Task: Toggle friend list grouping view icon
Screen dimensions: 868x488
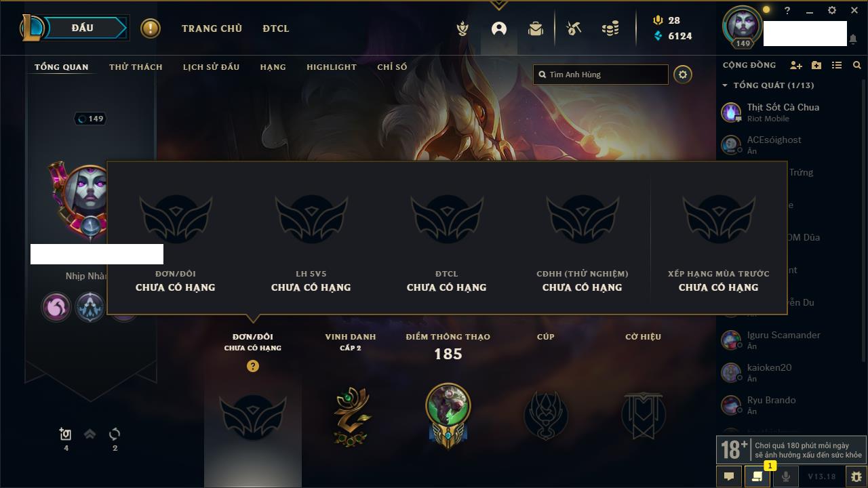Action: point(837,65)
